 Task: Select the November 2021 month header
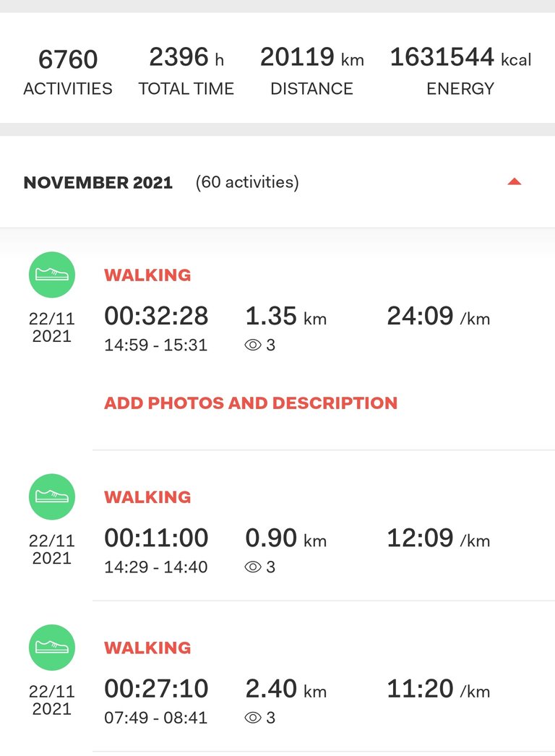pyautogui.click(x=98, y=183)
